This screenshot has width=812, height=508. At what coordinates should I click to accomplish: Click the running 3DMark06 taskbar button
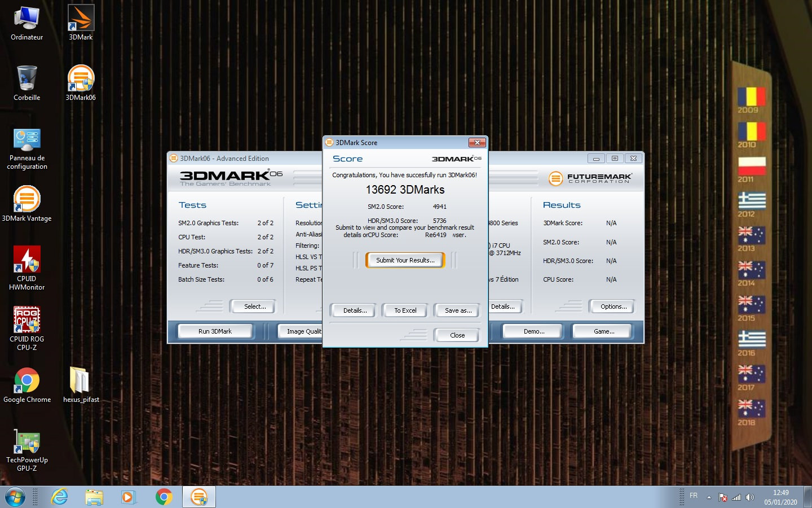tap(198, 497)
